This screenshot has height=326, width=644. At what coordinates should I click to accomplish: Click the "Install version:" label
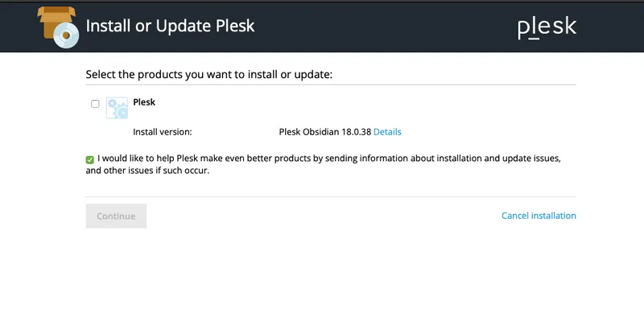pyautogui.click(x=162, y=132)
